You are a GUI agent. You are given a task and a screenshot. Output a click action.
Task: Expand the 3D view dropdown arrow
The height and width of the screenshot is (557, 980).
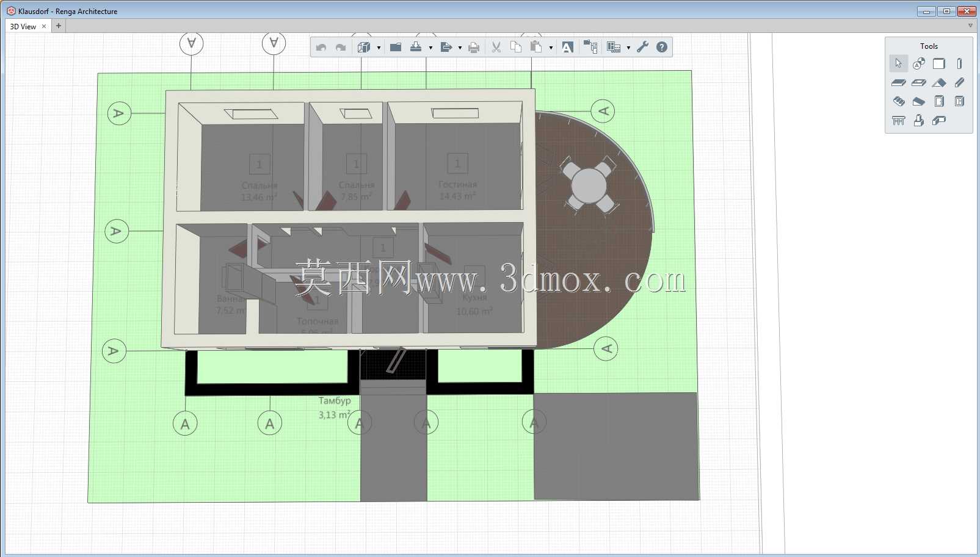[379, 48]
